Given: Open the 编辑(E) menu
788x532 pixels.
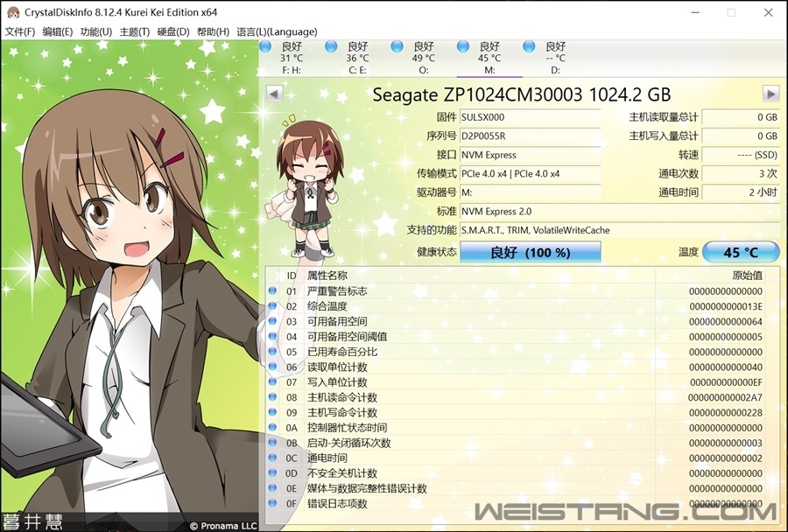Looking at the screenshot, I should point(57,31).
